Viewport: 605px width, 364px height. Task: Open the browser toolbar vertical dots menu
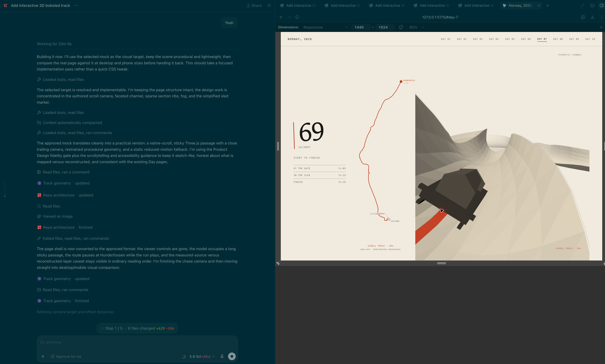click(x=601, y=17)
